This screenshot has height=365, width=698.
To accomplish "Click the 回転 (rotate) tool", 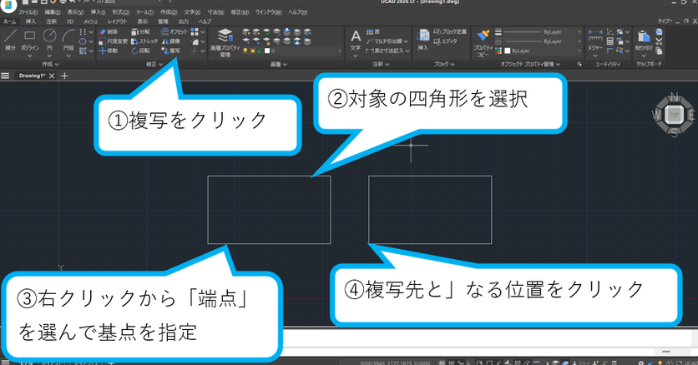I will (x=140, y=51).
